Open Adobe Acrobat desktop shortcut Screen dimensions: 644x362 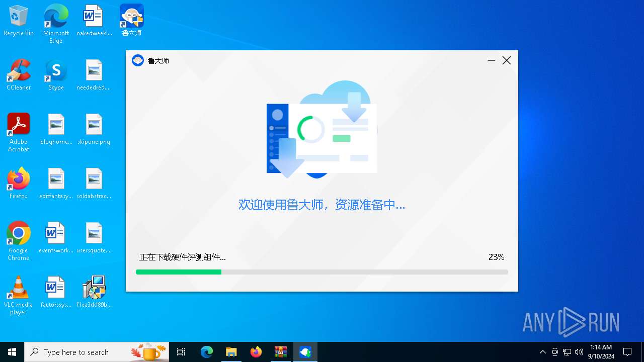pos(19,132)
